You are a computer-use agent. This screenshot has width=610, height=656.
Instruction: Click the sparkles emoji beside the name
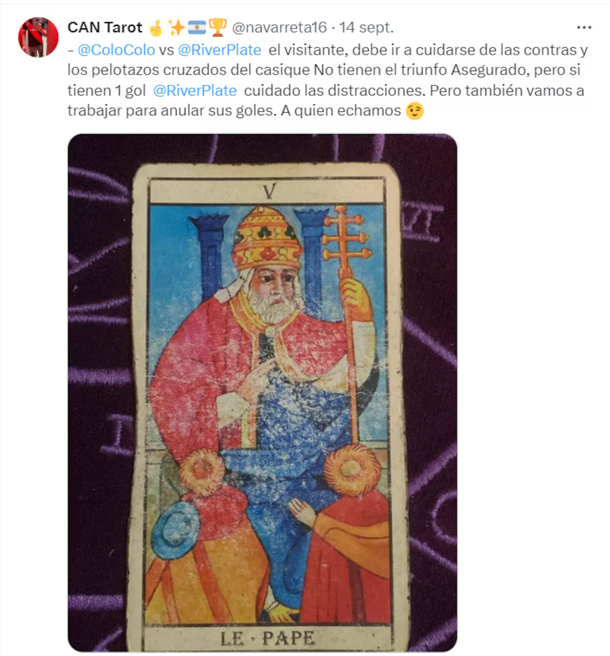(176, 28)
